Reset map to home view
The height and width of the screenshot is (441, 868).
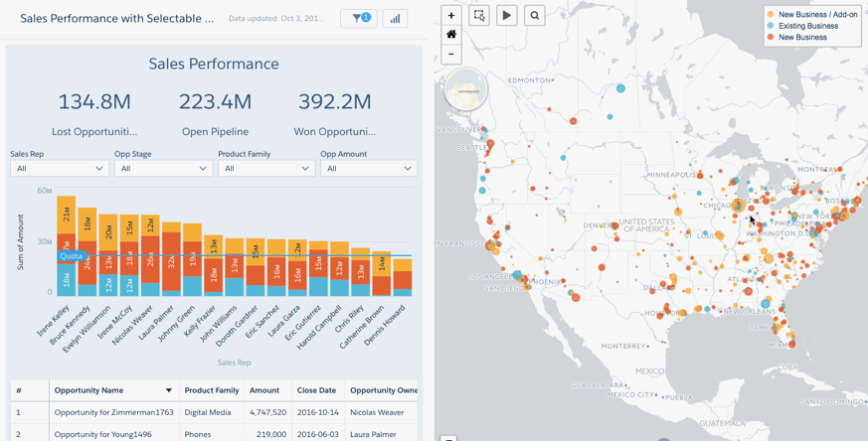point(451,35)
